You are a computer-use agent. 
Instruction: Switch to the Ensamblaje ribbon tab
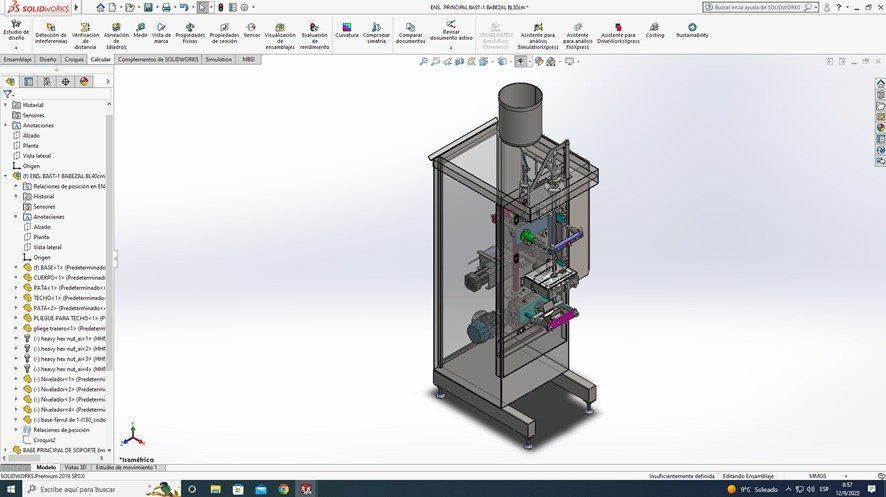[18, 59]
